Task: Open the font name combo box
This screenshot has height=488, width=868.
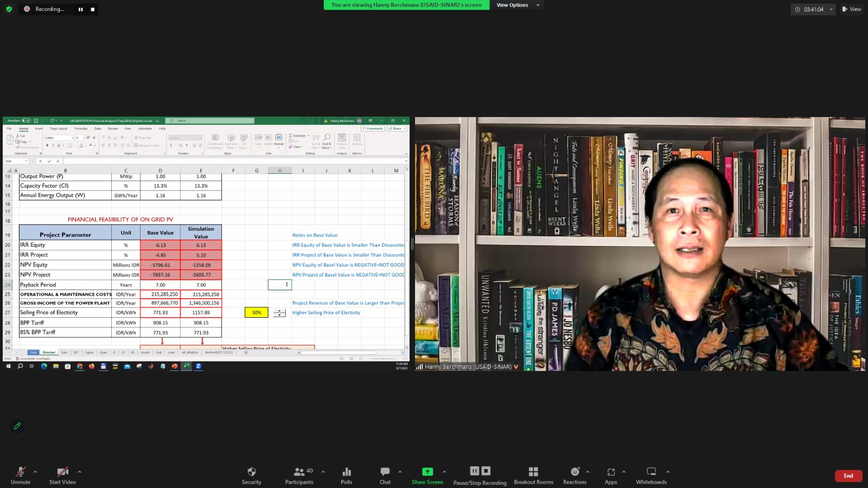Action: click(59, 138)
